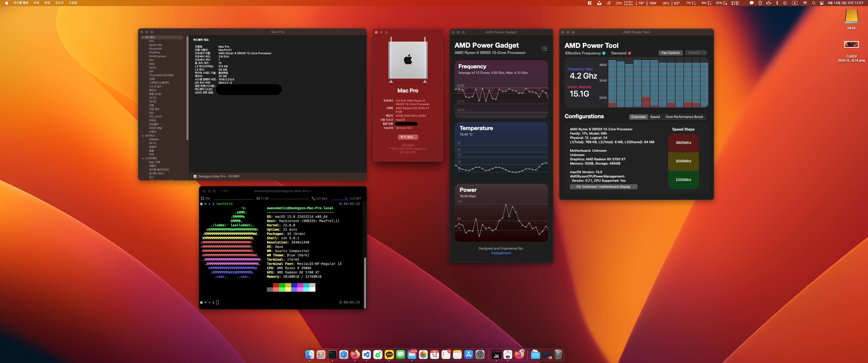Screen dimensions: 868x363
Task: Open Launchpad in the Dock
Action: click(321, 354)
